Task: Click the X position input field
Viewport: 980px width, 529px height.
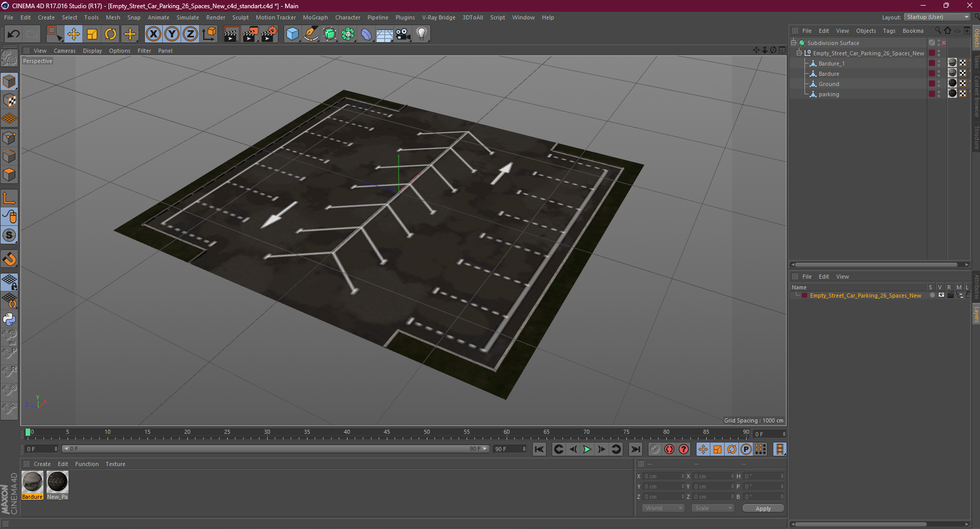Action: [x=663, y=476]
